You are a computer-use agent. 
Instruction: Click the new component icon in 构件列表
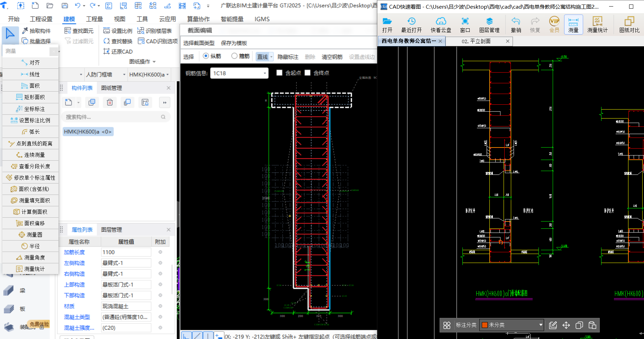pos(68,102)
